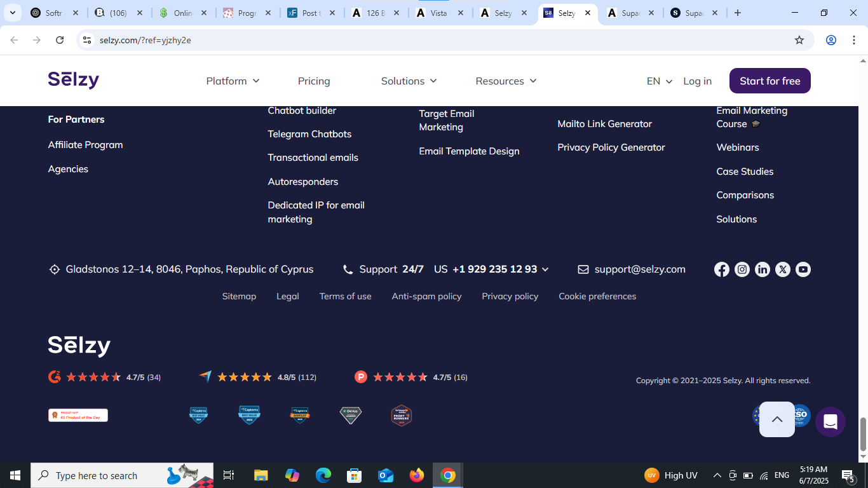
Task: Open the notification center icon
Action: [x=848, y=475]
